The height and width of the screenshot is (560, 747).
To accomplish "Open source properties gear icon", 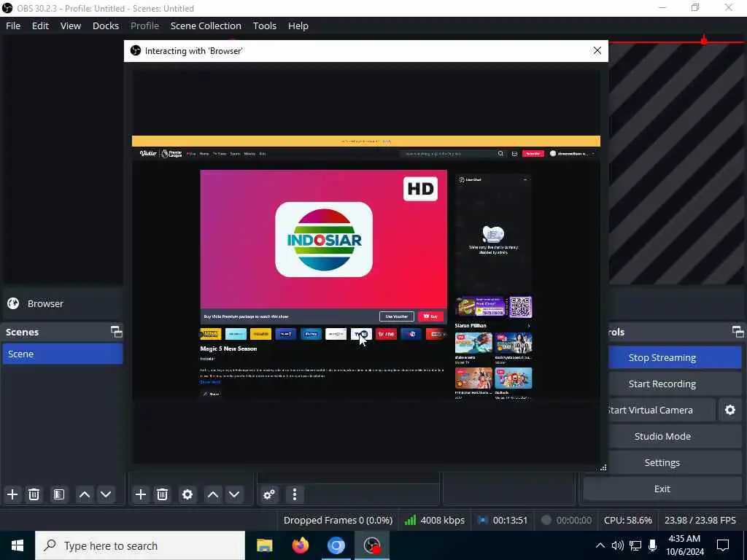I will pos(187,494).
